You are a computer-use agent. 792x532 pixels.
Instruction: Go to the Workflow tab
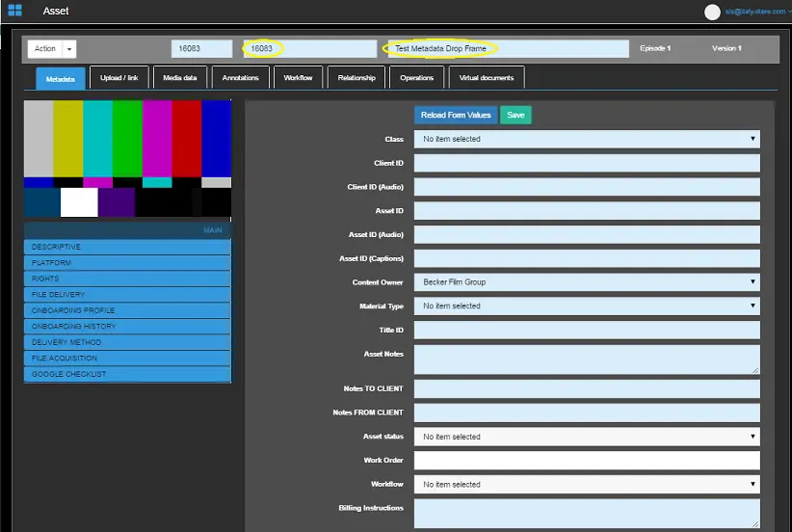298,78
